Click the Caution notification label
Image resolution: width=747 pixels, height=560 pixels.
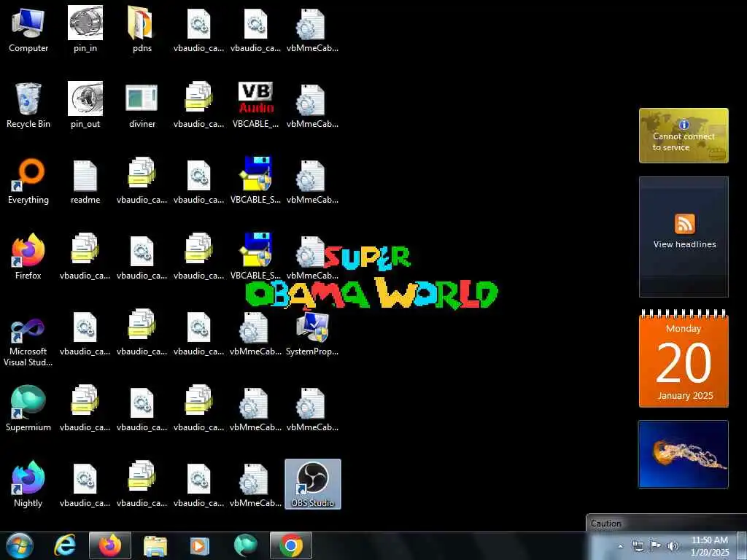[606, 524]
